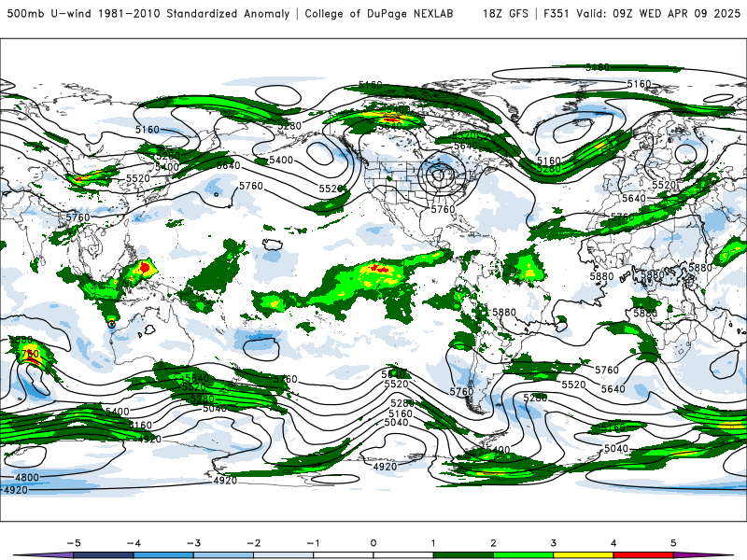
Task: Click the '4800' contour label on the map
Action: point(27,478)
